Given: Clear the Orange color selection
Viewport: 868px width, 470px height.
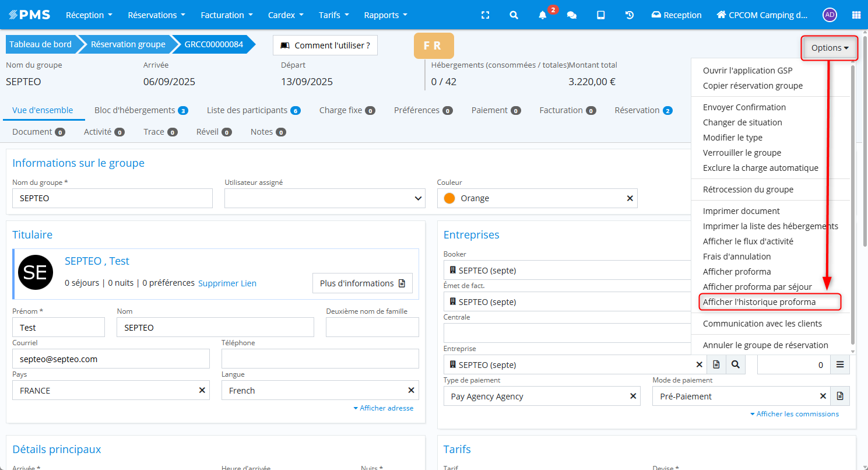Looking at the screenshot, I should [630, 198].
